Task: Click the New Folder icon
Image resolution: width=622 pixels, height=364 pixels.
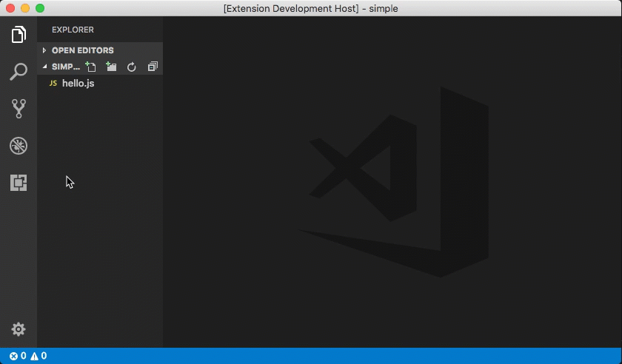Action: click(x=112, y=67)
